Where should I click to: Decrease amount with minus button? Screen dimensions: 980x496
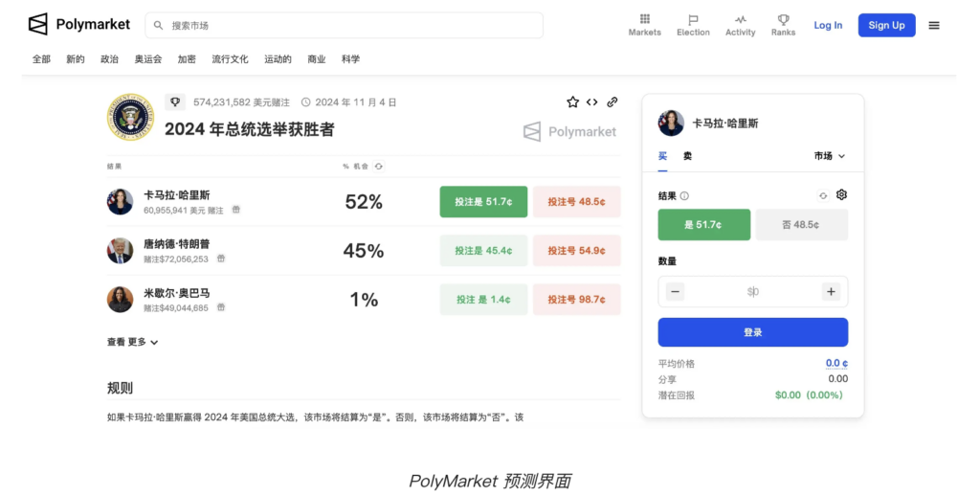pyautogui.click(x=675, y=291)
